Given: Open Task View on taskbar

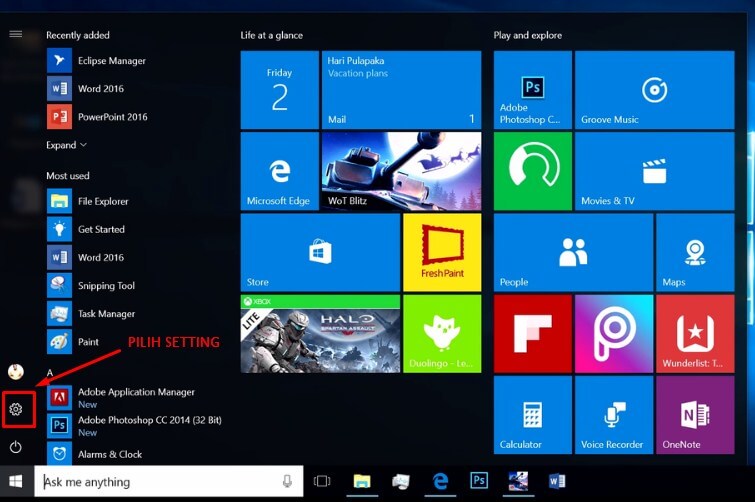Looking at the screenshot, I should [322, 481].
